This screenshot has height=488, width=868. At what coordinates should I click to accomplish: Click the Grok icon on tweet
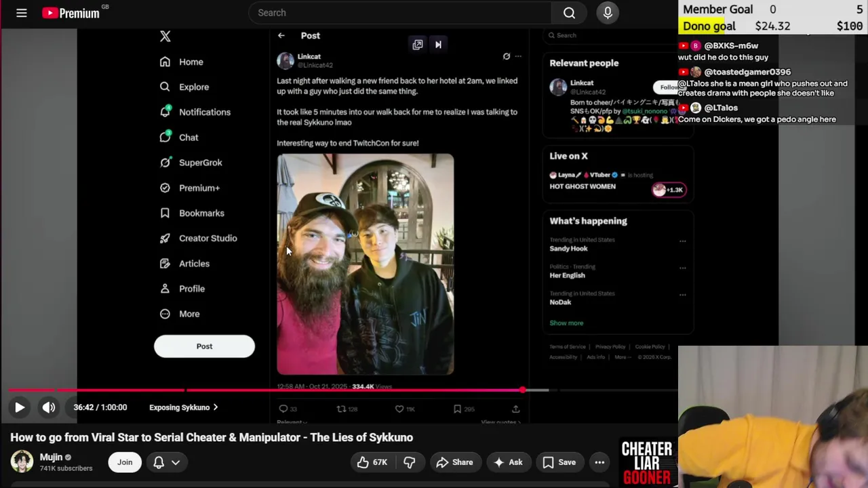click(x=507, y=56)
